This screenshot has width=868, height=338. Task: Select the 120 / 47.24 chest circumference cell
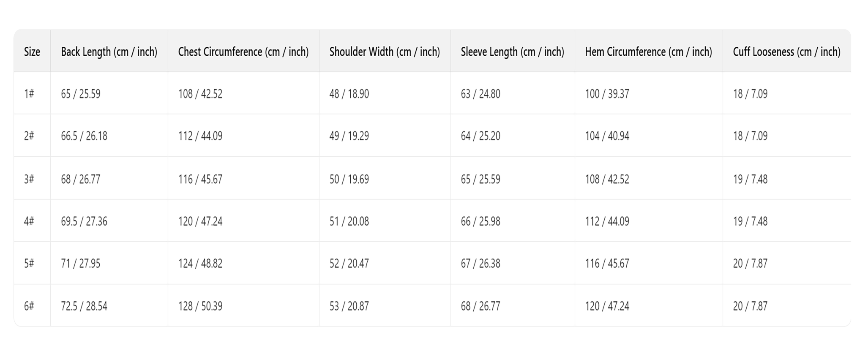pyautogui.click(x=200, y=221)
